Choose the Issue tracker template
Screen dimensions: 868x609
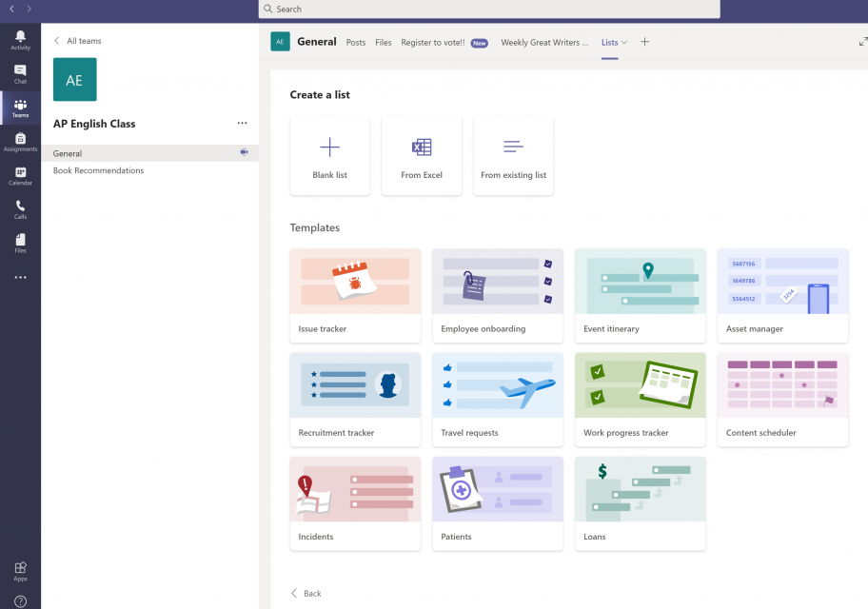[355, 296]
